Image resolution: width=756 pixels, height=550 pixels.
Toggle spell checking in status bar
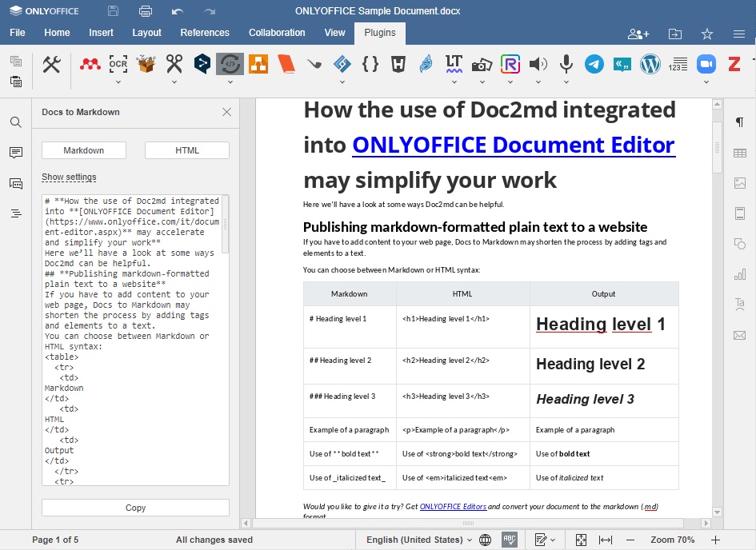pos(509,540)
